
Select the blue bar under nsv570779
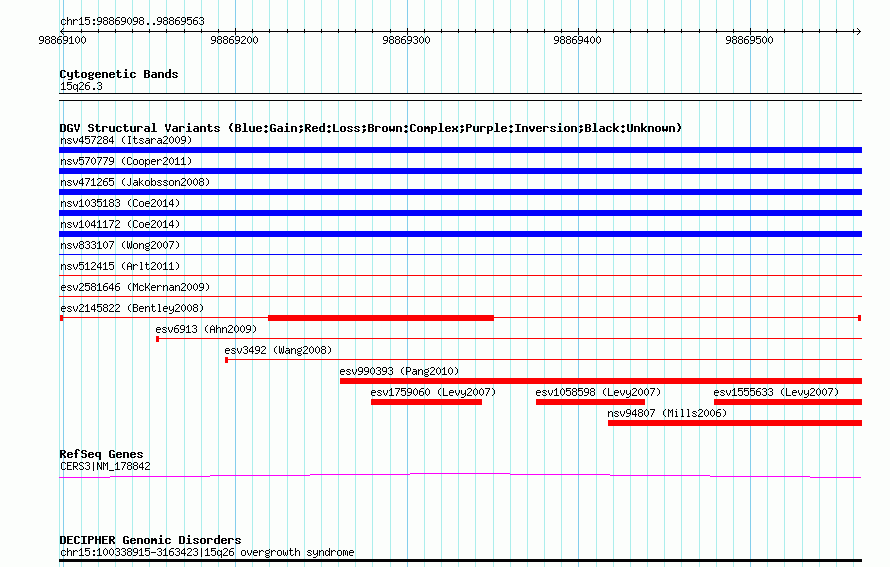click(x=460, y=171)
